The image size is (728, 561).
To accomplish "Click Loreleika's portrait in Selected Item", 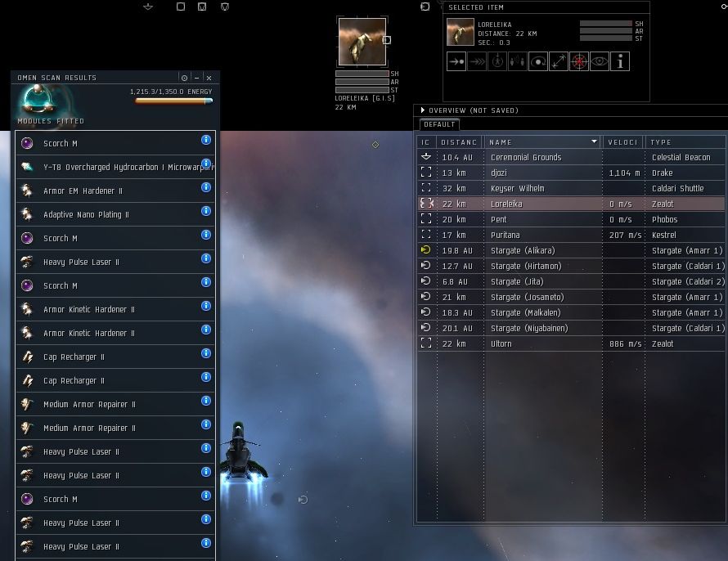I will (x=460, y=32).
